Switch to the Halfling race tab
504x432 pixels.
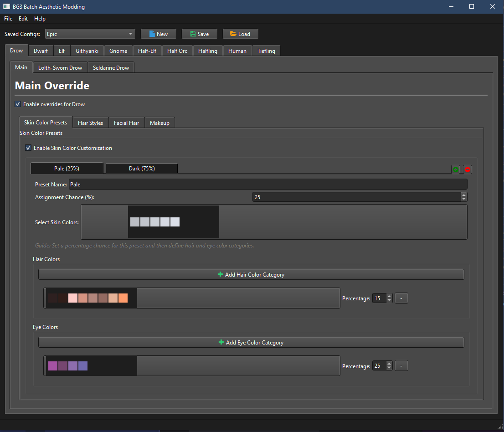click(x=208, y=51)
